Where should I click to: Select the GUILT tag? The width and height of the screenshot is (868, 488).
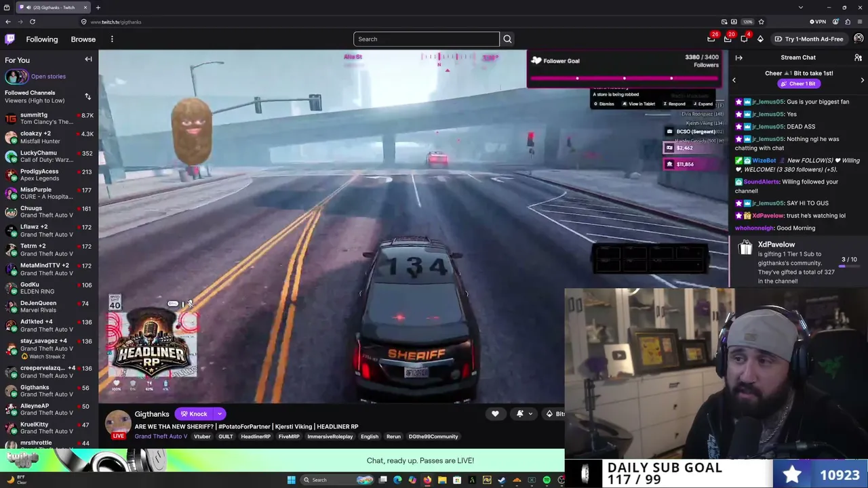tap(226, 436)
